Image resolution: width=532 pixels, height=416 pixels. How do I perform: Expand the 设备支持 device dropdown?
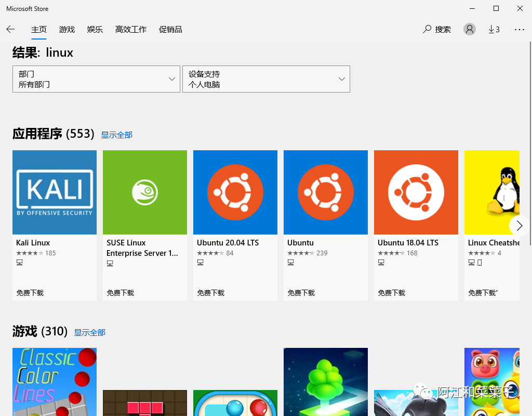[267, 79]
